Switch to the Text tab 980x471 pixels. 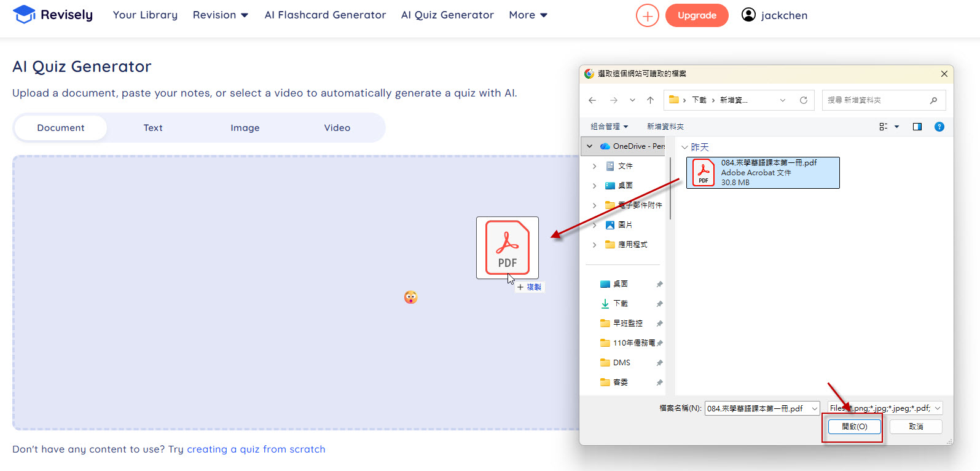point(153,128)
